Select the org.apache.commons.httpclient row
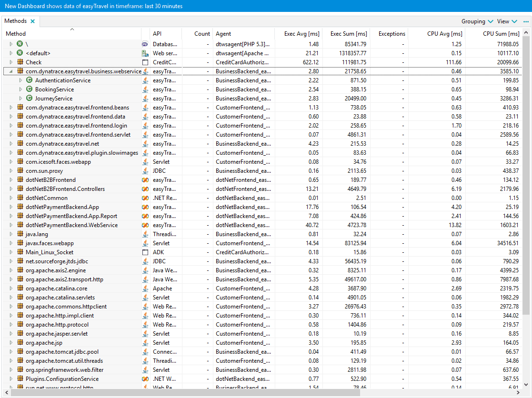 coord(263,307)
